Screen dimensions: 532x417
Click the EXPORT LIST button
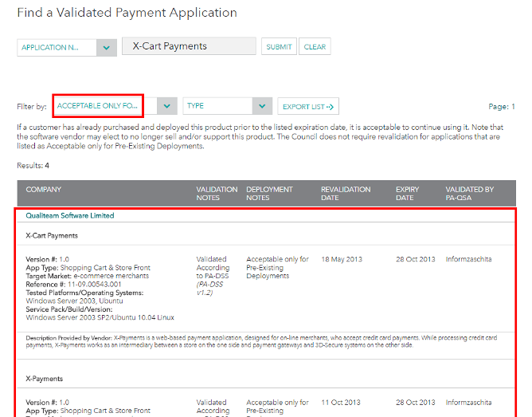308,107
